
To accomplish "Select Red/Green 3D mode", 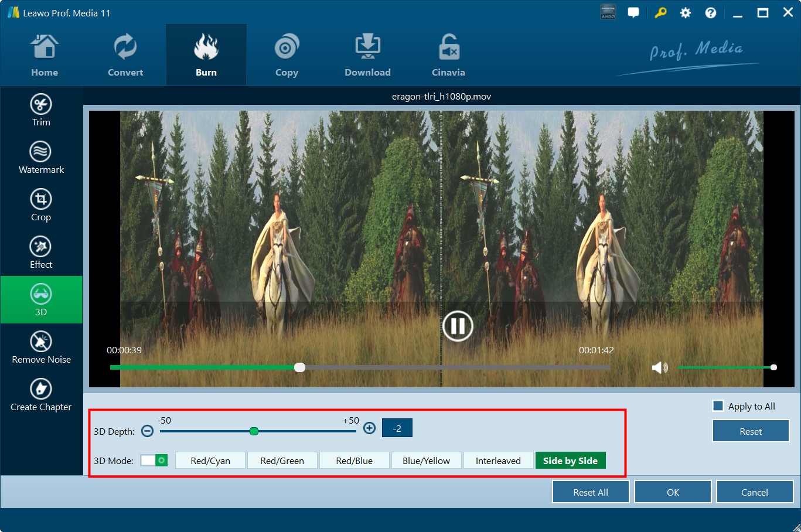I will 282,461.
